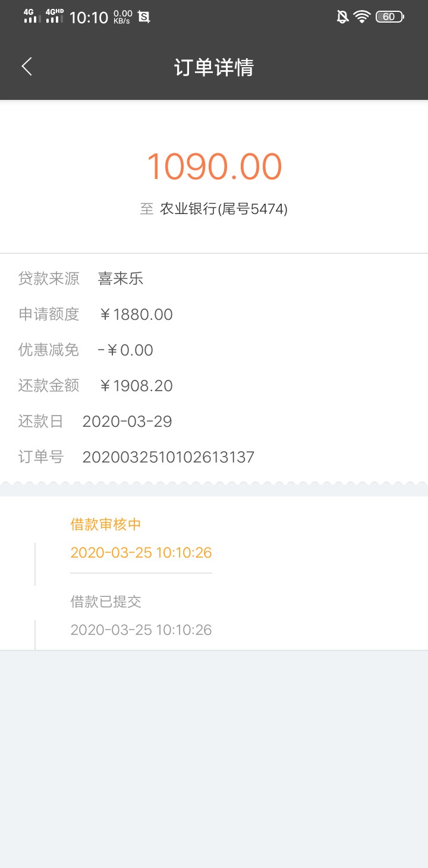
Task: Tap the repayment amount ¥1908.20
Action: (136, 386)
